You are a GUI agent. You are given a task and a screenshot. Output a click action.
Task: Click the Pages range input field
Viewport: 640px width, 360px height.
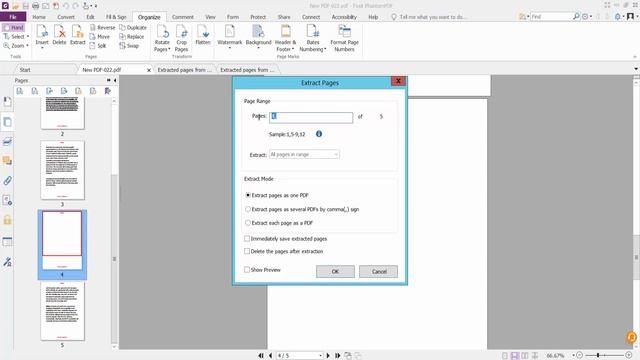tap(311, 118)
